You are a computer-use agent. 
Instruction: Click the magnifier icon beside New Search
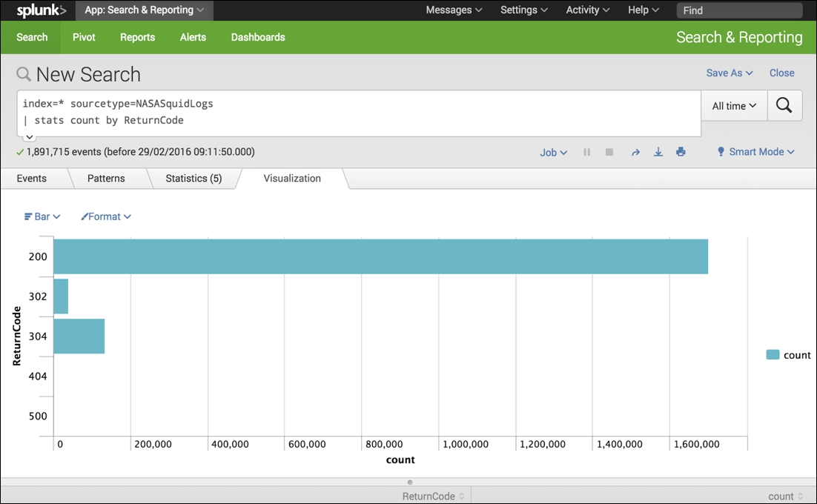[24, 74]
